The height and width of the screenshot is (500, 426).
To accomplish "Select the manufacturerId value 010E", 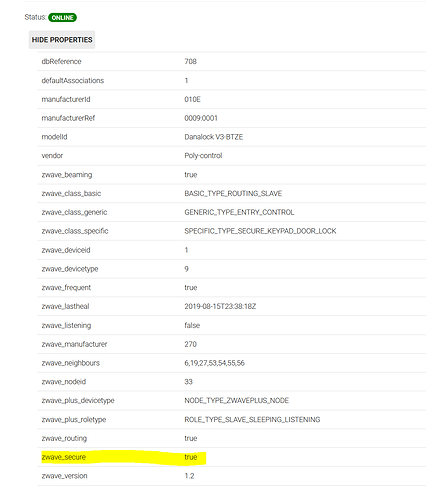I will [x=192, y=99].
